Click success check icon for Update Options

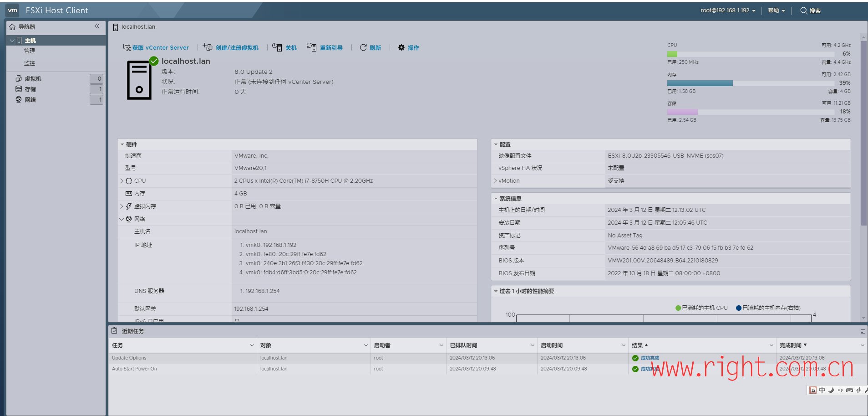(635, 358)
